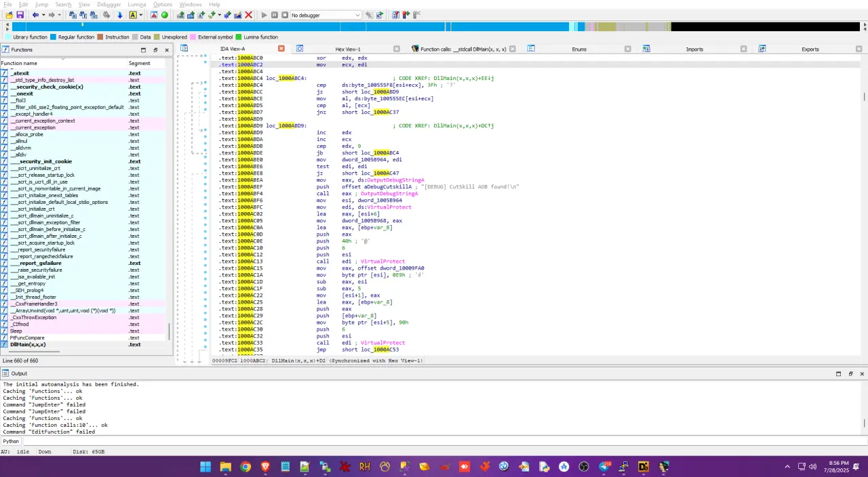
Task: Click the Lumina function legend color swatch
Action: point(239,37)
